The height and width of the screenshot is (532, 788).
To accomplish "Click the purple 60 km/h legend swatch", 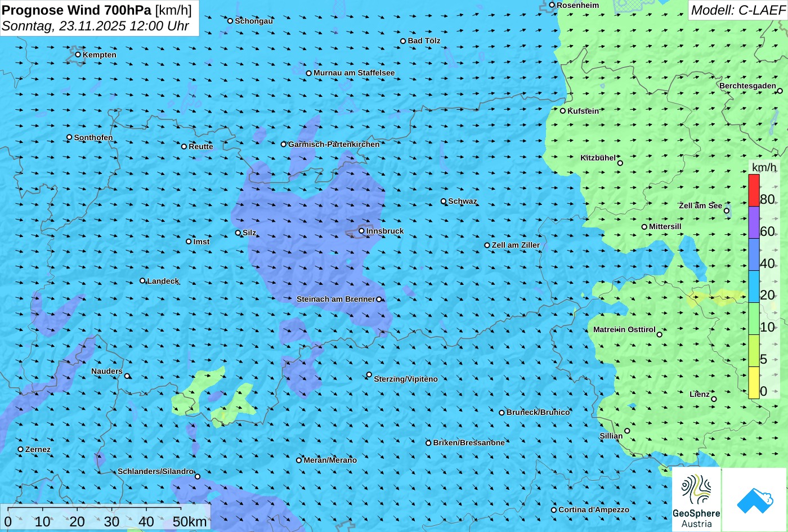I will (x=754, y=222).
